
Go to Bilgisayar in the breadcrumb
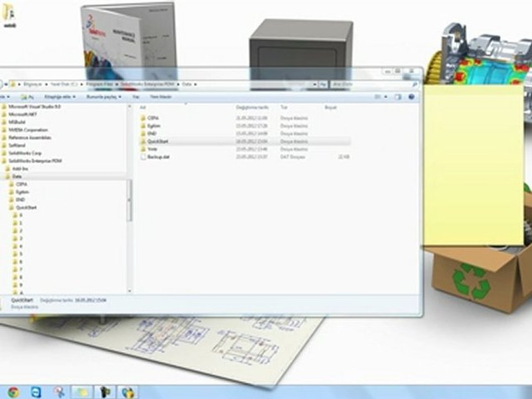tap(33, 84)
